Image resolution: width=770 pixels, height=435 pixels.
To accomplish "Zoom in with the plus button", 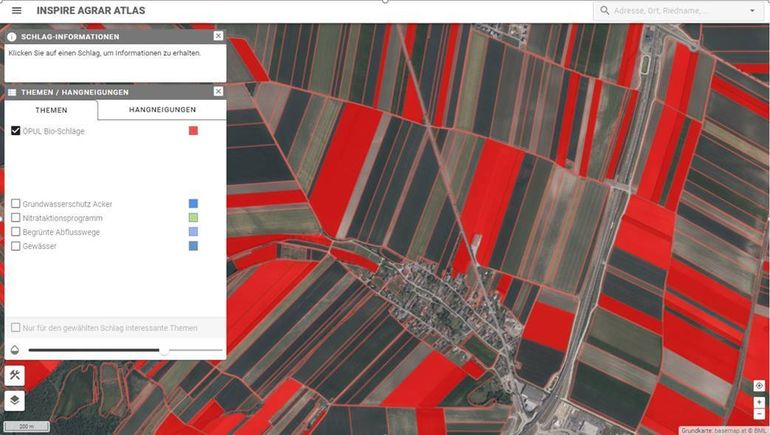I will pos(759,402).
